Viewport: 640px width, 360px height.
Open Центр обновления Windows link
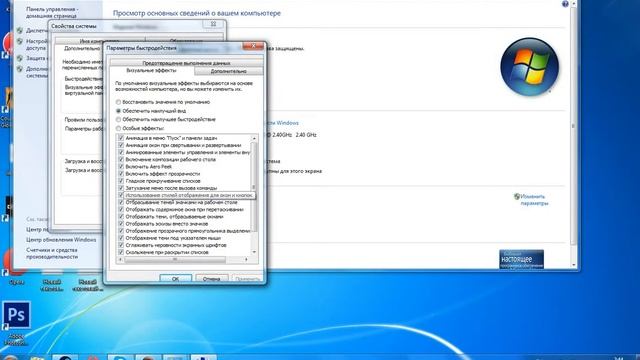tap(61, 240)
